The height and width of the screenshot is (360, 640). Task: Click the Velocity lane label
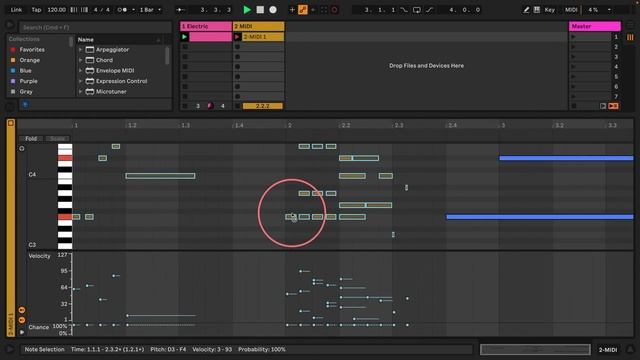[x=39, y=256]
